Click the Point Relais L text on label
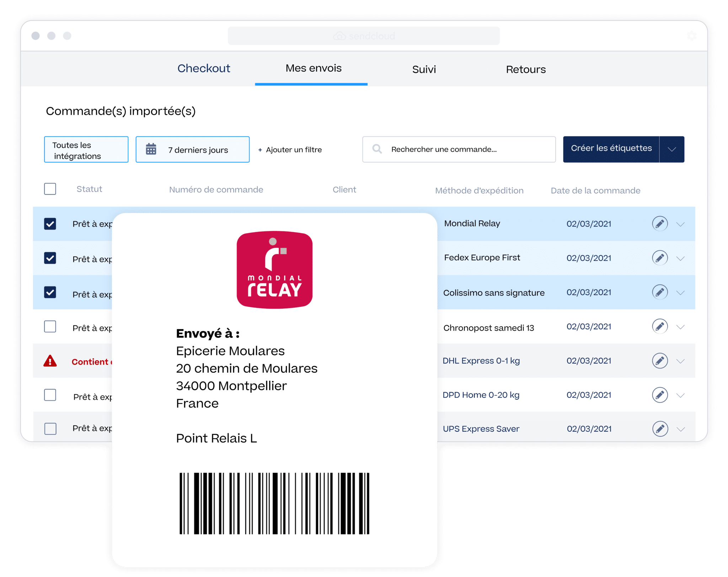 tap(216, 438)
